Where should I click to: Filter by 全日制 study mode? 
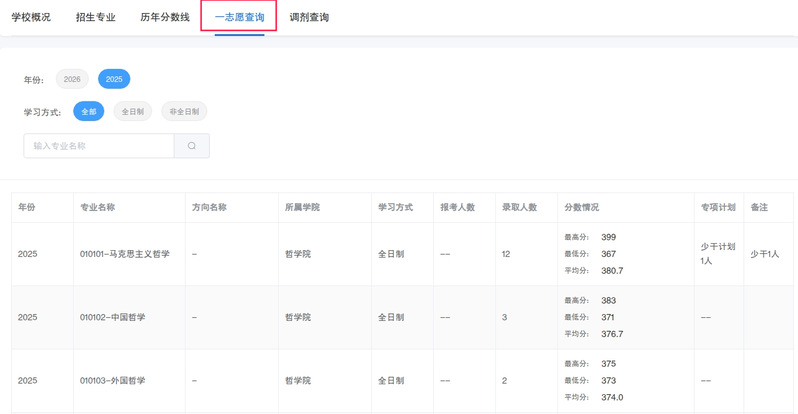132,112
